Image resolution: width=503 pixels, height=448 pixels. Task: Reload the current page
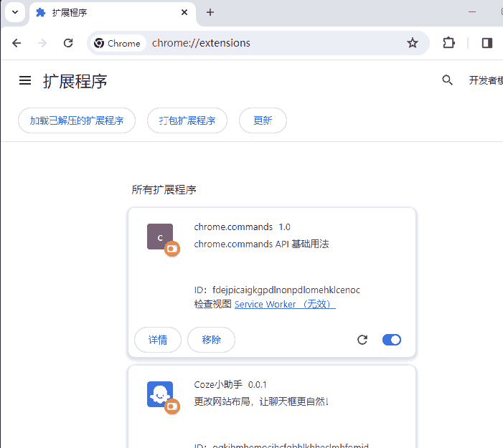[68, 43]
